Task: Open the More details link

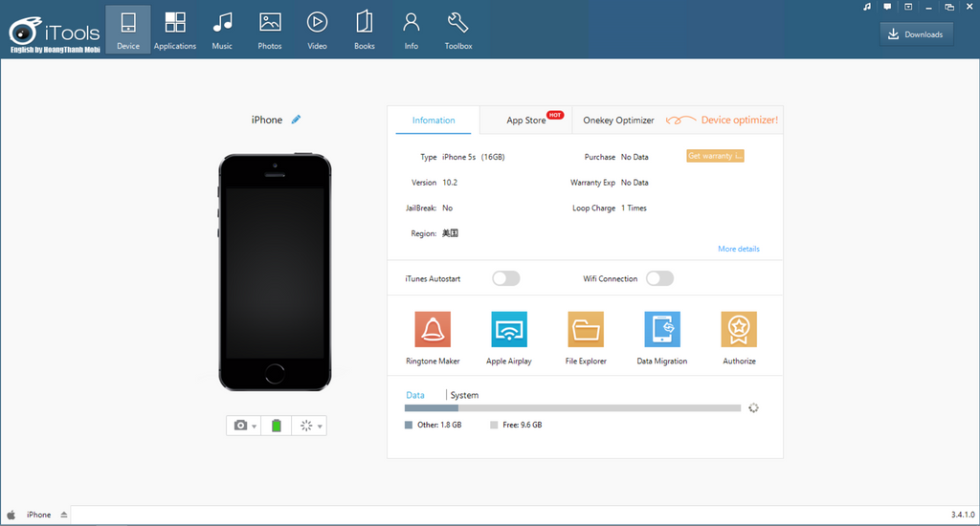Action: pyautogui.click(x=739, y=249)
